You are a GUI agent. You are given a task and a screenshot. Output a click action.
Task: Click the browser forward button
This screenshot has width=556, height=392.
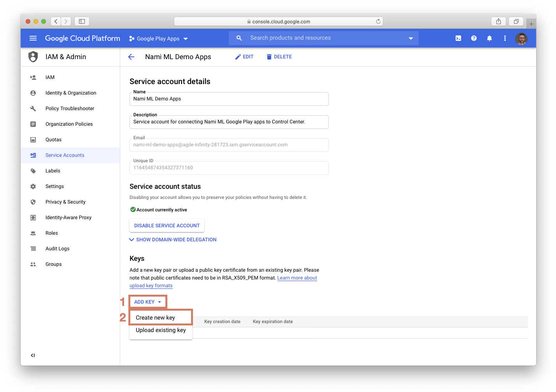point(66,21)
